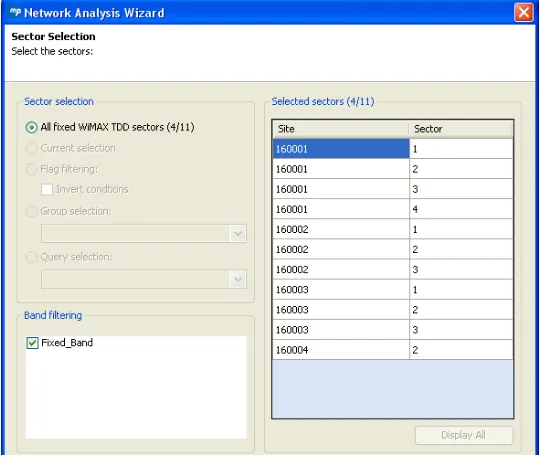
Task: Select row site 160001 sector 3
Action: (393, 189)
